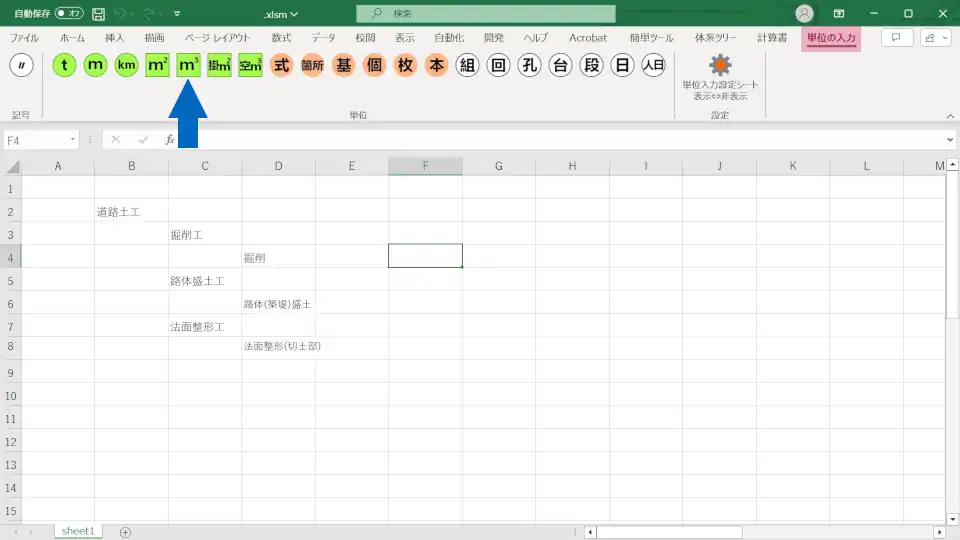Insert the 人日 unit icon
Screen dimensions: 960x540
[x=653, y=65]
